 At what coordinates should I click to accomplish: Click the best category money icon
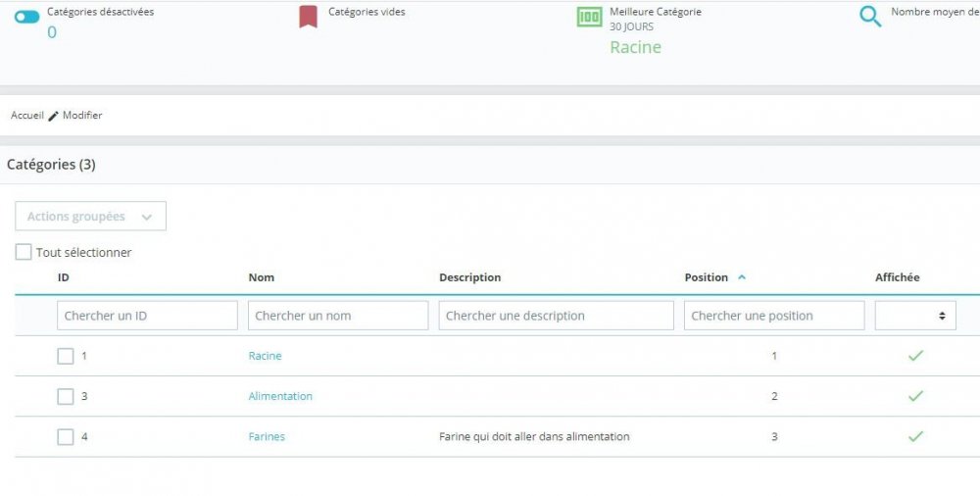click(589, 17)
